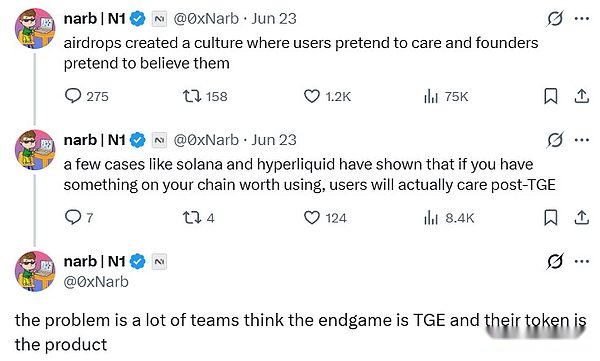Reply to the solana hyperliquid tweet
The image size is (600, 361).
pos(73,217)
